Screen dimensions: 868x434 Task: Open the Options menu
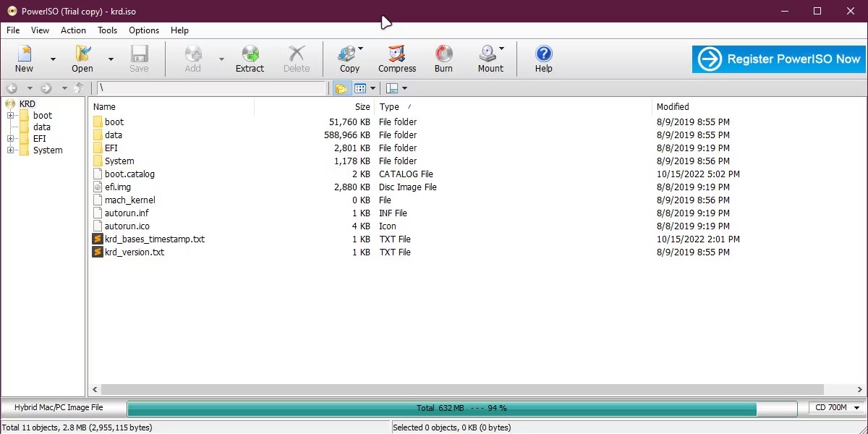pos(144,30)
